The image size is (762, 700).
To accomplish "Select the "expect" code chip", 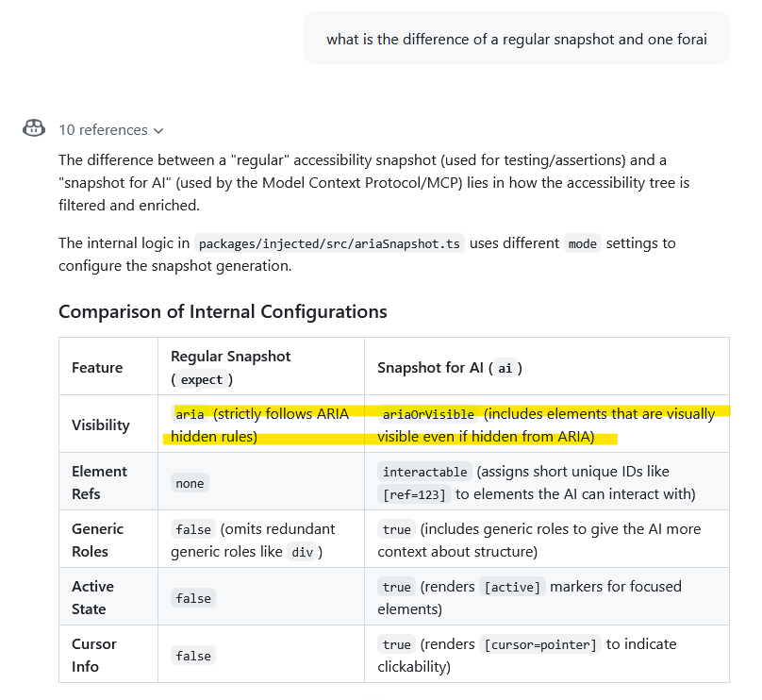I will (202, 380).
